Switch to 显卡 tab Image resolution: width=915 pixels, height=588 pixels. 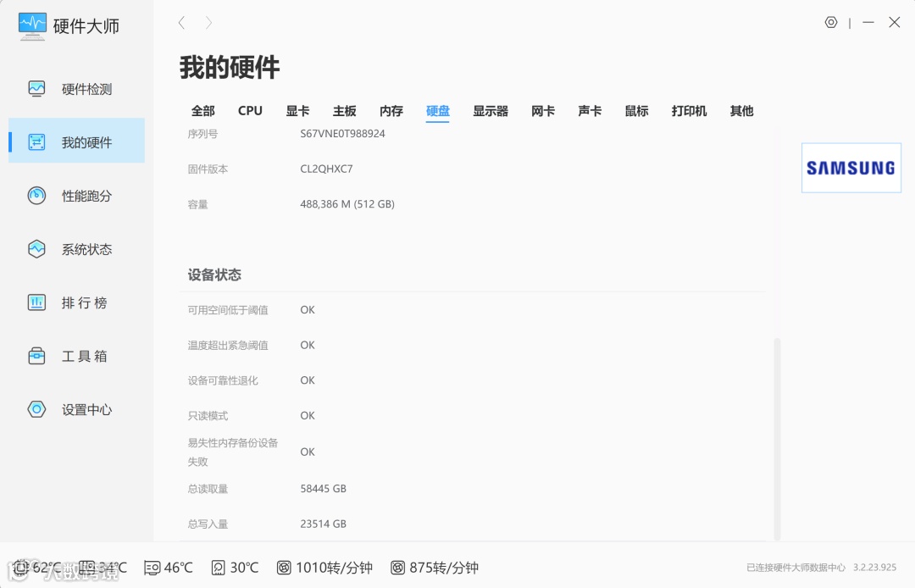[297, 111]
